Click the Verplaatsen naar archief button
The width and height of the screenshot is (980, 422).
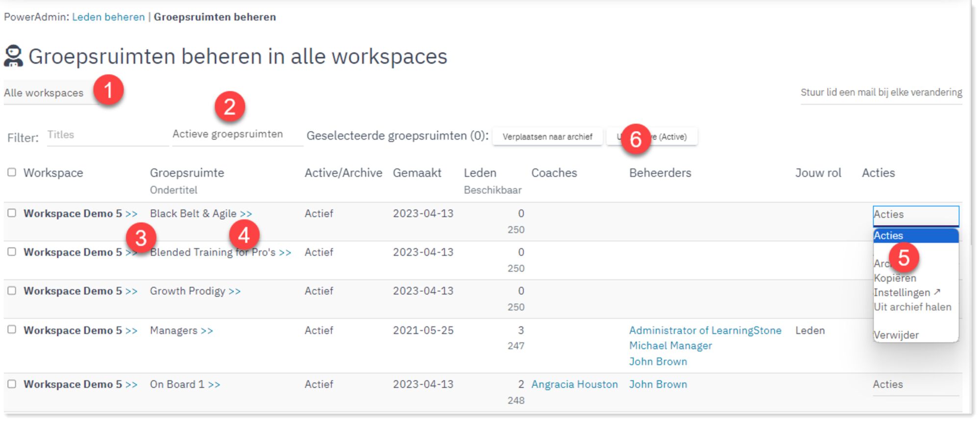coord(547,137)
